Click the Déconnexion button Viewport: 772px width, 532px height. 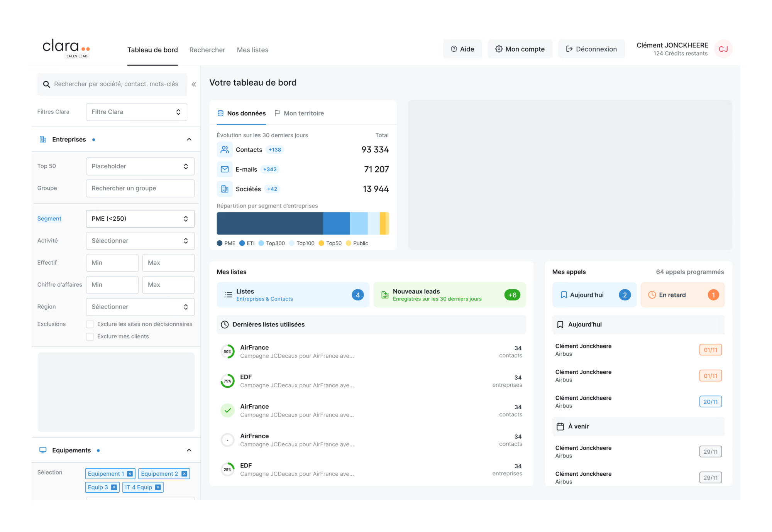(591, 49)
